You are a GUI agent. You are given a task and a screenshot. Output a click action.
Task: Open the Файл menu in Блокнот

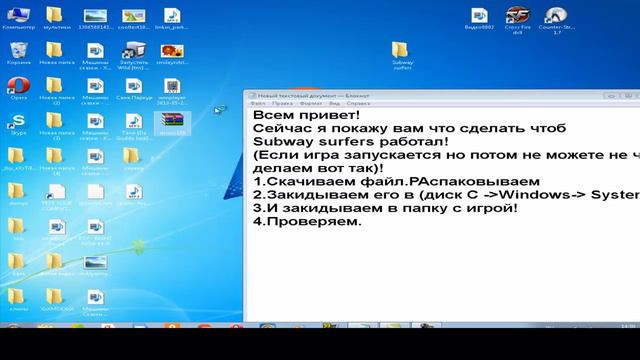(x=258, y=104)
